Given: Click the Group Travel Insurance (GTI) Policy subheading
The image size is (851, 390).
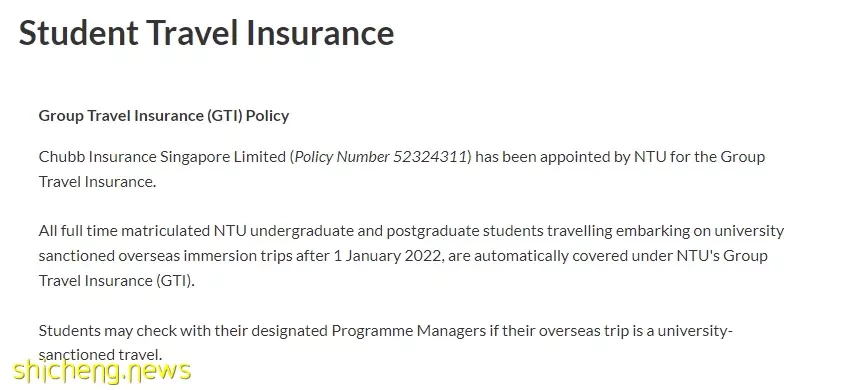Looking at the screenshot, I should 164,116.
